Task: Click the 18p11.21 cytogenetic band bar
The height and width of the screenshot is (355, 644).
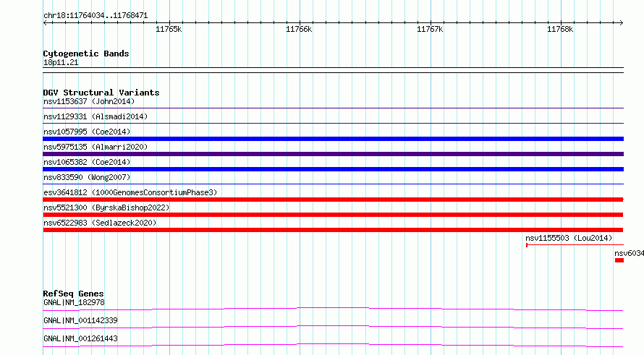Action: click(x=333, y=70)
